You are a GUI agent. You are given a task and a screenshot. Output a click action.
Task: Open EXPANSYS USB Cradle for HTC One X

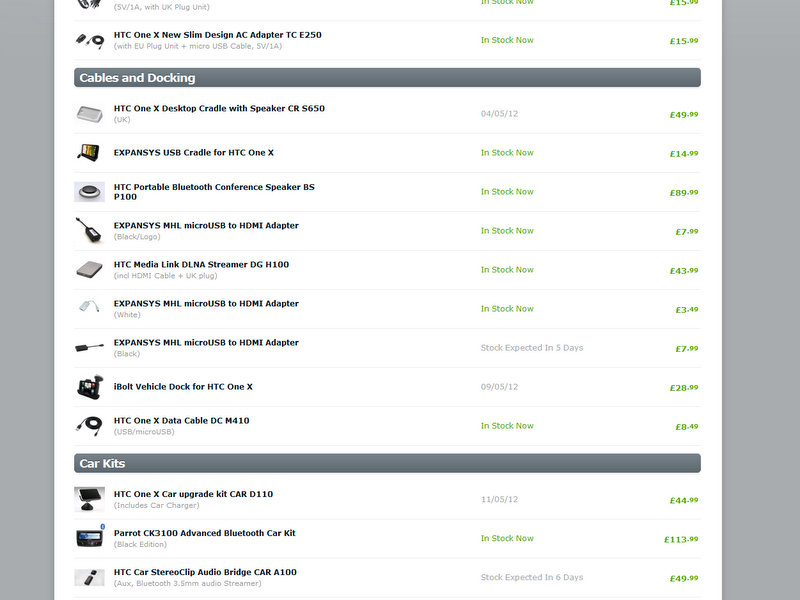[193, 153]
